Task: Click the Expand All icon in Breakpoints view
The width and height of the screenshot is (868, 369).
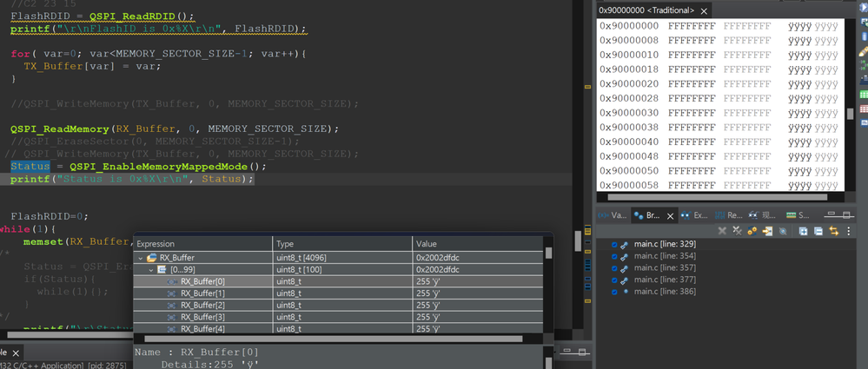Action: (803, 231)
